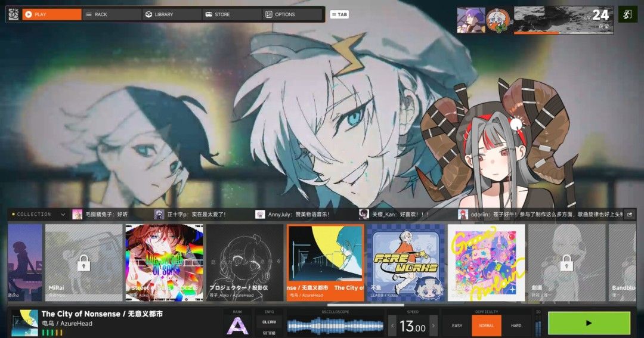Click the oscilloscope waveform preview
The height and width of the screenshot is (338, 644).
pyautogui.click(x=335, y=325)
